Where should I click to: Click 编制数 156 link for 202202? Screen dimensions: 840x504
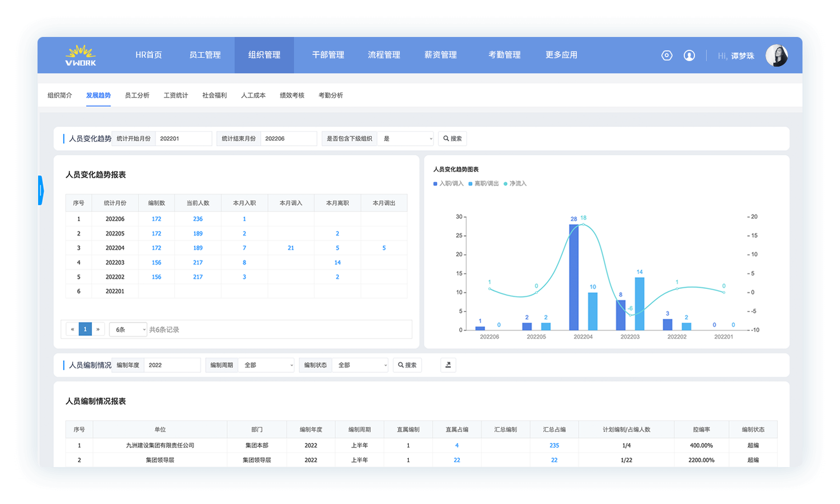pyautogui.click(x=156, y=277)
